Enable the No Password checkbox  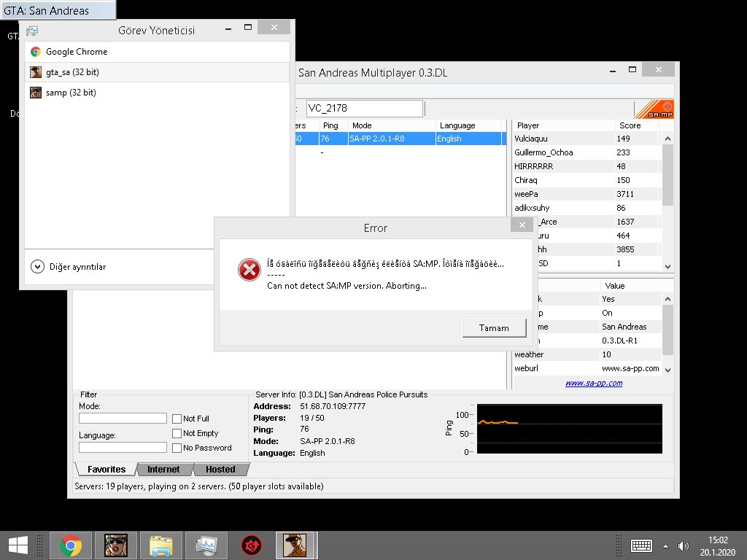(x=177, y=448)
